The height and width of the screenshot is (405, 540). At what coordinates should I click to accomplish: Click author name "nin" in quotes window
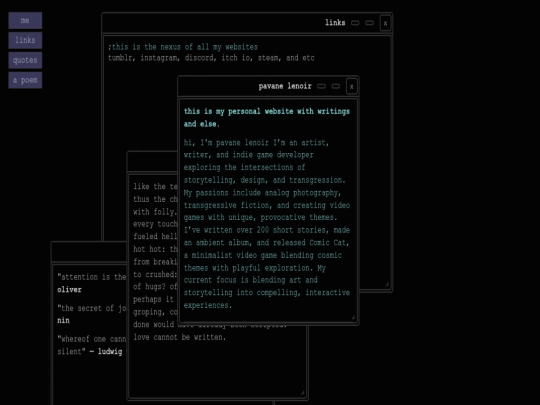pos(63,321)
